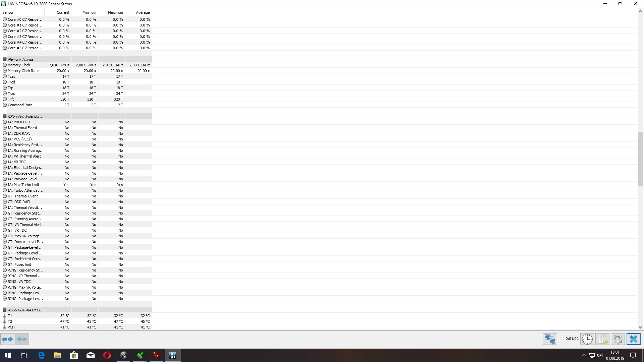Click the Average column header
This screenshot has height=362, width=644.
139,12
